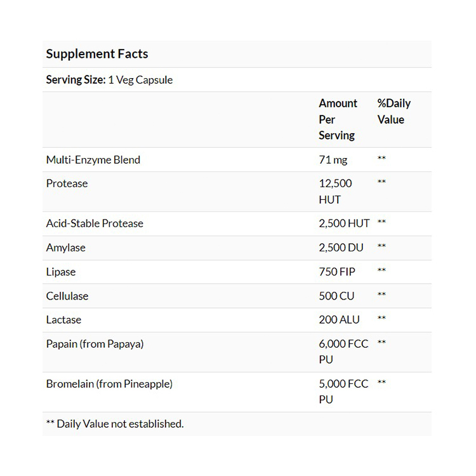Select Papain (from Papaya) row label
This screenshot has width=476, height=476.
click(x=95, y=344)
